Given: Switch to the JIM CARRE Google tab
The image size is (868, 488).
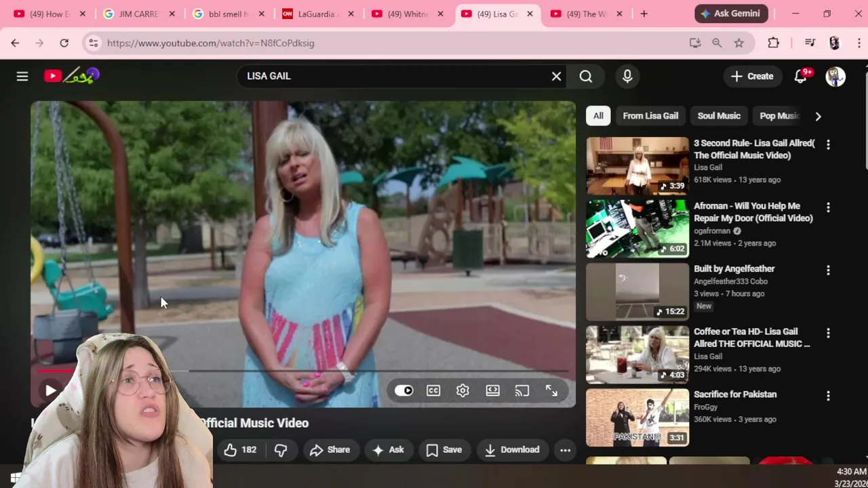Looking at the screenshot, I should click(x=138, y=14).
